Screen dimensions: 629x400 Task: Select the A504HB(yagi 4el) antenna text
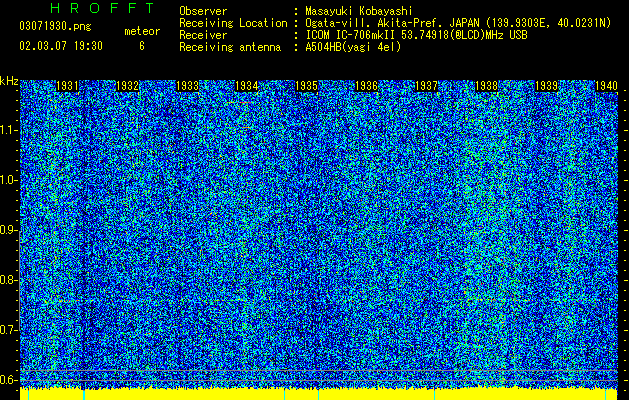(x=353, y=47)
